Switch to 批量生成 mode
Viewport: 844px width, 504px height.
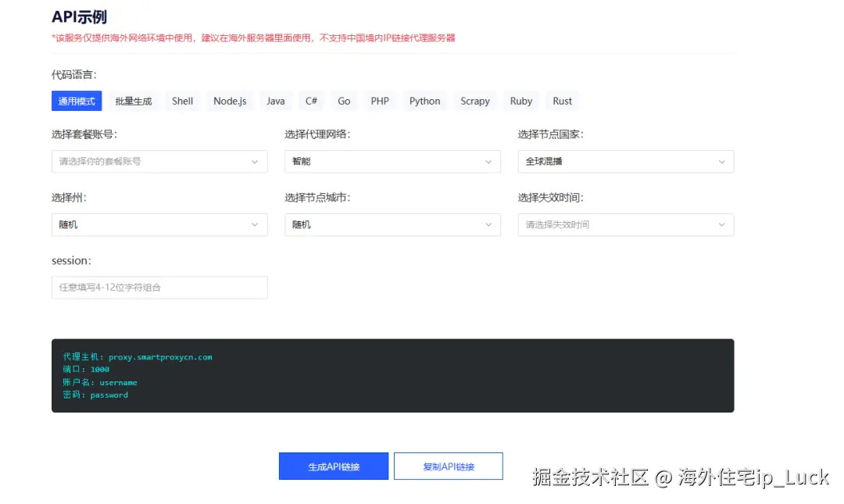(x=133, y=100)
